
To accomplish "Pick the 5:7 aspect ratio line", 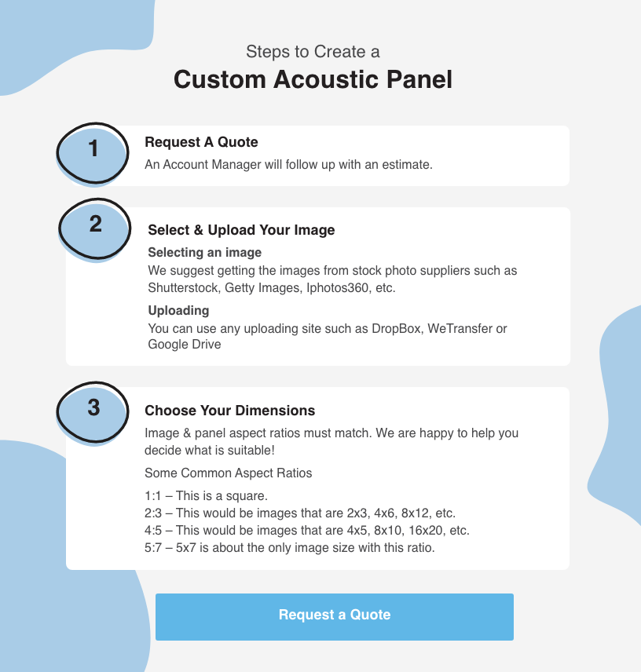I will pos(289,548).
